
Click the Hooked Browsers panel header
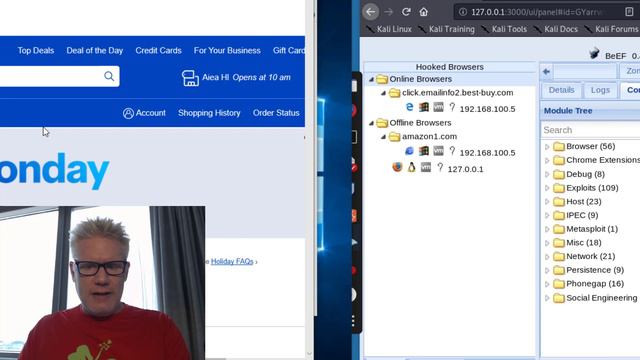coord(450,67)
